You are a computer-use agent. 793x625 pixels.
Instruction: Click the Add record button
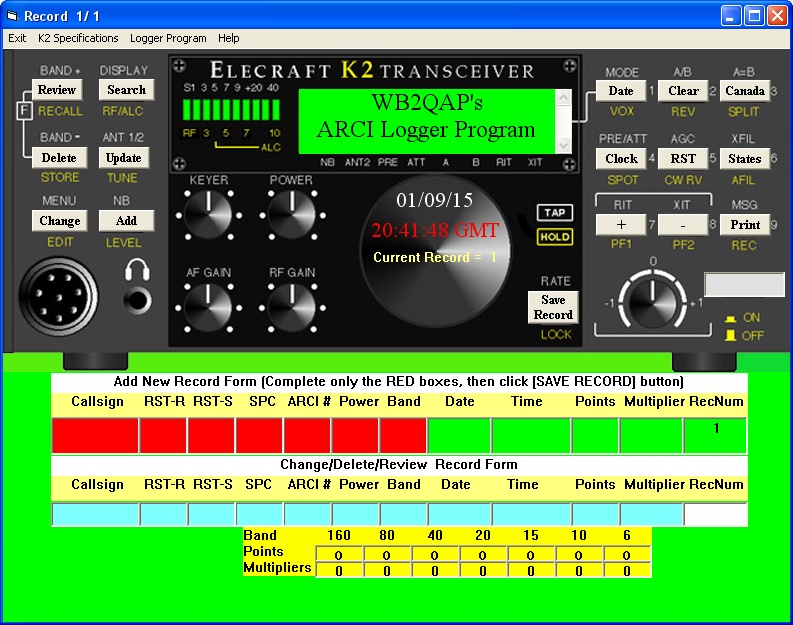pos(126,221)
